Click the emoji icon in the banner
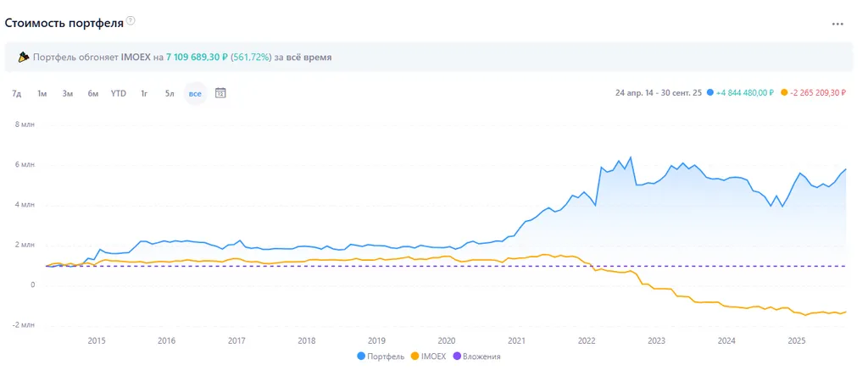This screenshot has width=868, height=370. (22, 58)
